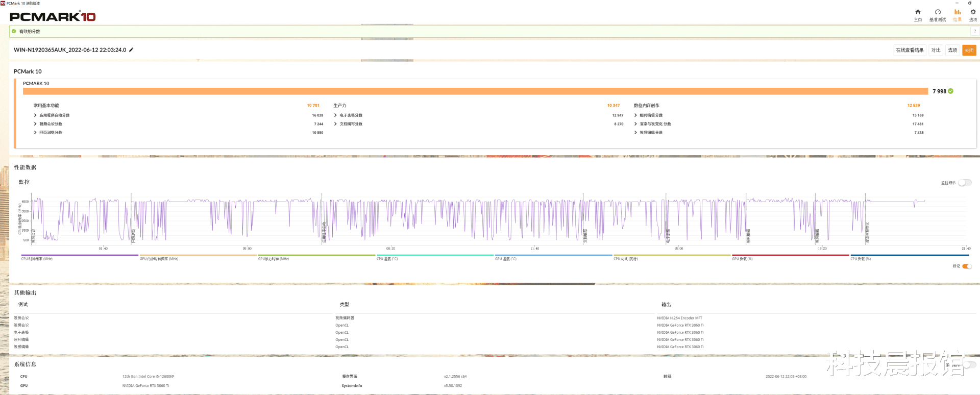The width and height of the screenshot is (980, 395).
Task: Click the green check icon next to 有效的分数
Action: point(14,31)
